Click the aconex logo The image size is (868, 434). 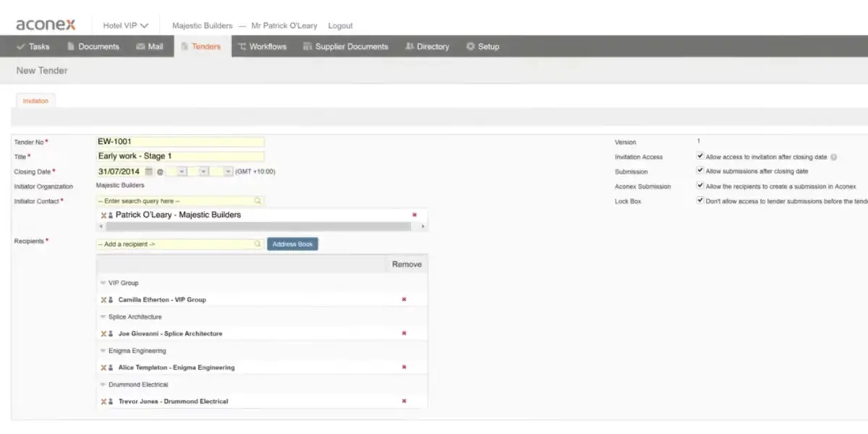tap(46, 25)
